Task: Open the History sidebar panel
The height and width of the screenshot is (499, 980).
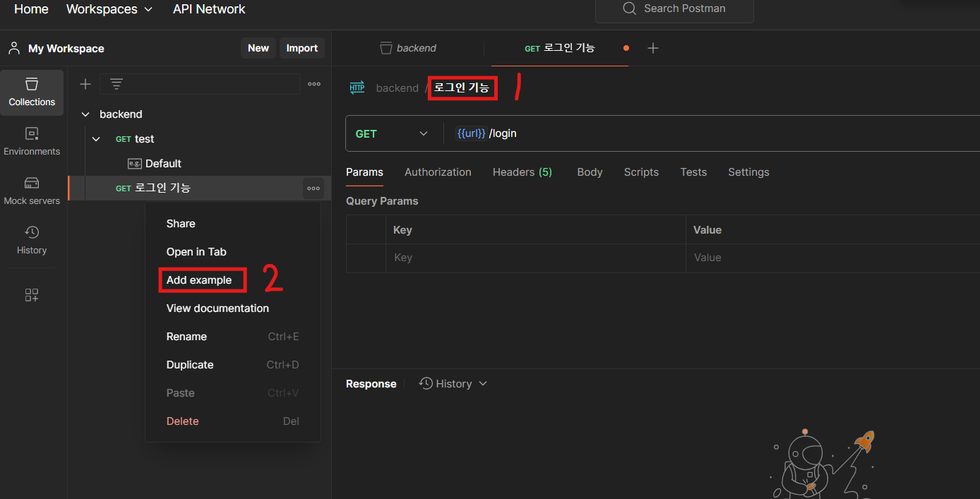Action: pyautogui.click(x=32, y=240)
